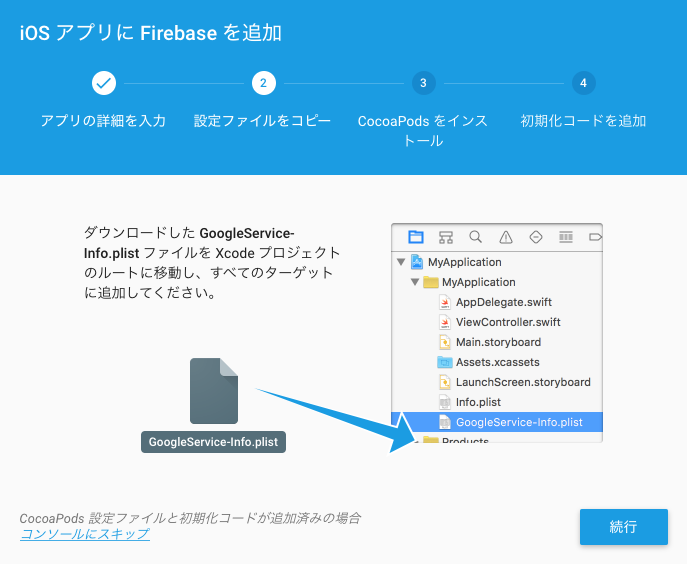687x564 pixels.
Task: Open the Xcode issue navigator warning icon
Action: pyautogui.click(x=506, y=237)
